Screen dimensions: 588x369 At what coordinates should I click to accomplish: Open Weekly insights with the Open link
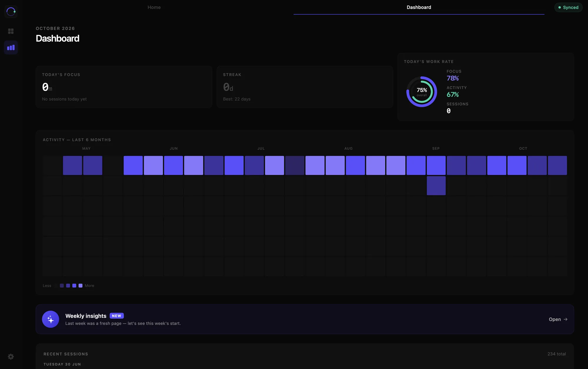558,319
